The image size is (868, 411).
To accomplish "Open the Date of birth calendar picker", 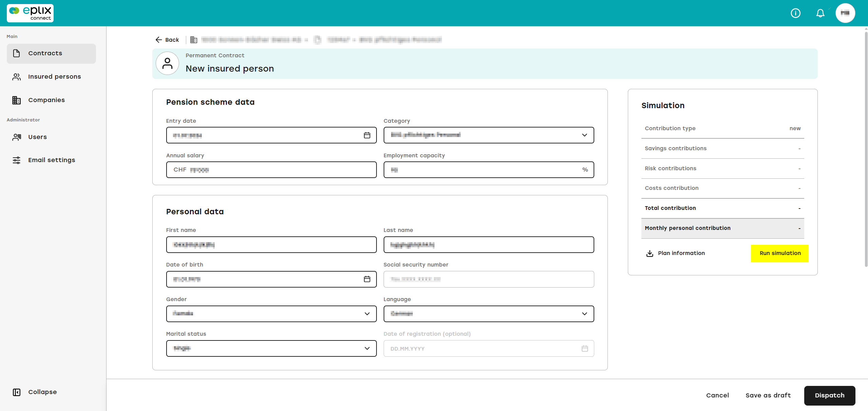I will (x=367, y=279).
